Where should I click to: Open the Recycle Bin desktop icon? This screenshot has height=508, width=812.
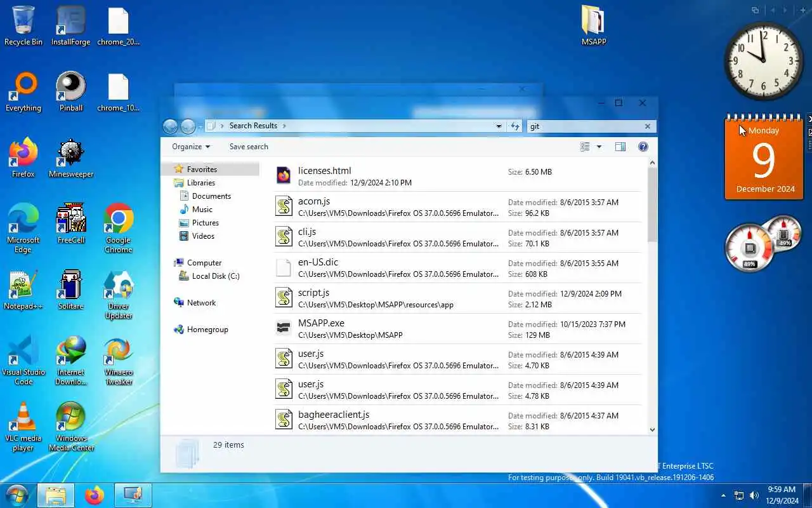[x=23, y=27]
